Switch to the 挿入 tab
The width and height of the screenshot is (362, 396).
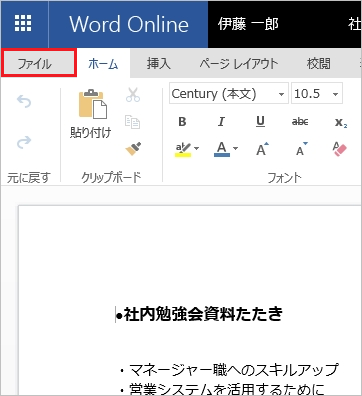point(159,63)
